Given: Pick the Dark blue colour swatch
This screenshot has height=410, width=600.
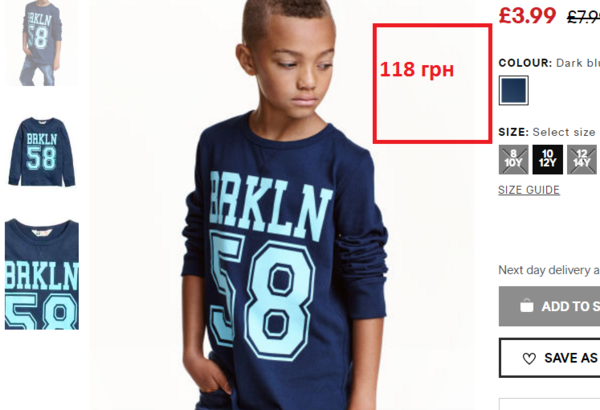Looking at the screenshot, I should [x=514, y=90].
